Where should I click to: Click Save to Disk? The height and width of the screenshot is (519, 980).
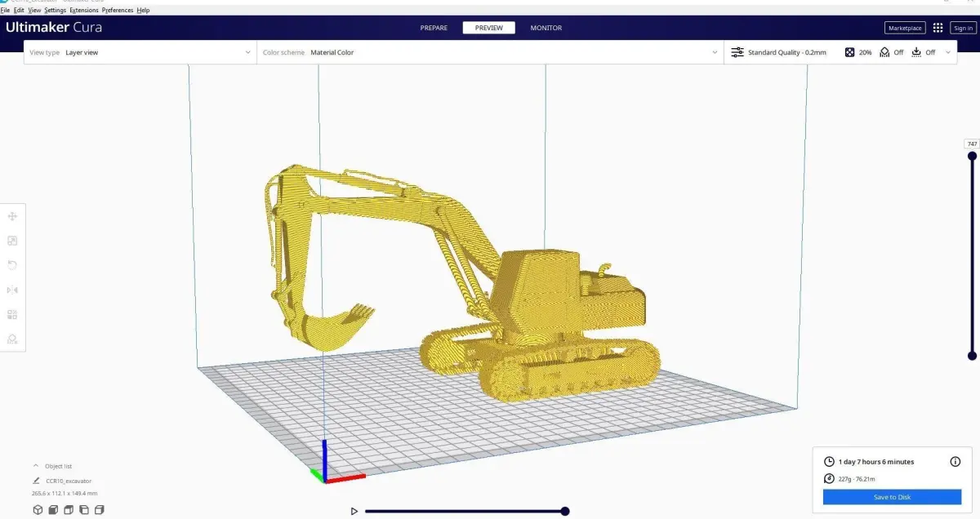pos(892,497)
